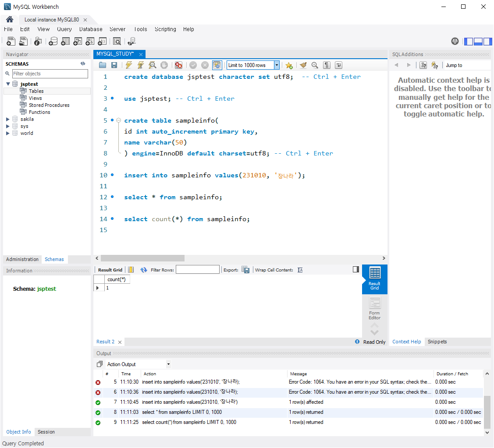Open find panel magnifier icon
The image size is (494, 448).
pyautogui.click(x=315, y=65)
